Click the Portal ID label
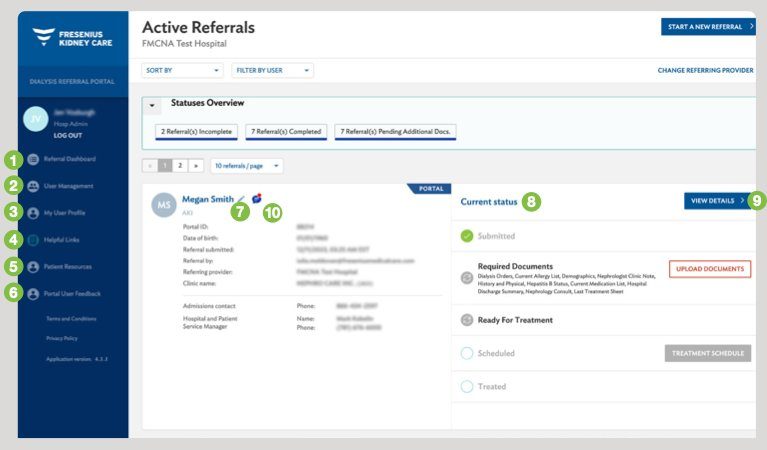767x450 pixels. pos(195,227)
